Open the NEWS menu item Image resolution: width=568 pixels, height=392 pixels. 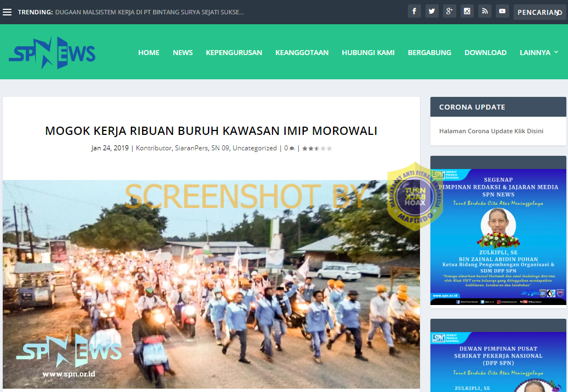click(x=183, y=52)
